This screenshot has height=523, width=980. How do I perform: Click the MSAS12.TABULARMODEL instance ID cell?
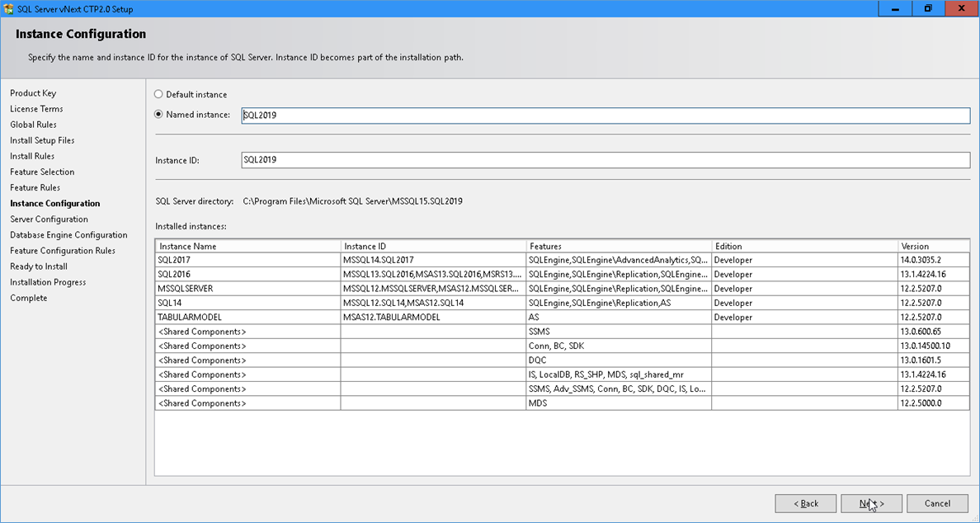point(434,318)
